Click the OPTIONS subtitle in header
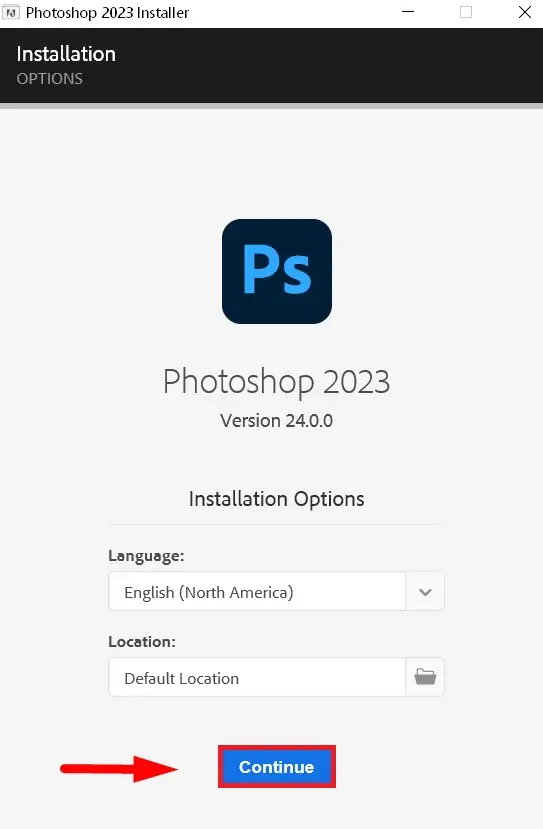This screenshot has height=829, width=543. 50,79
